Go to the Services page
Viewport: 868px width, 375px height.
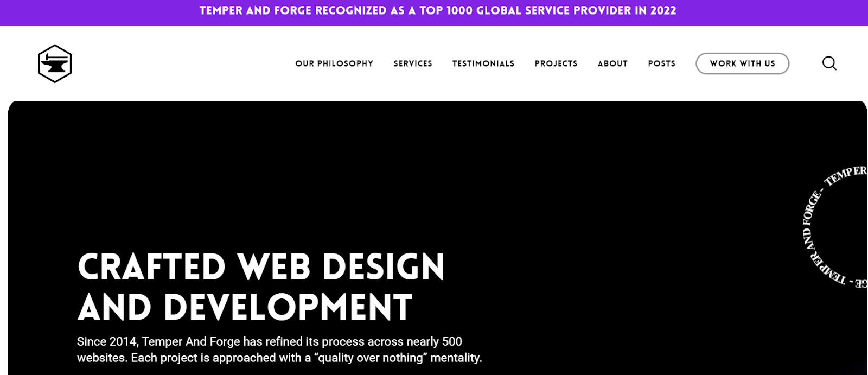coord(413,63)
